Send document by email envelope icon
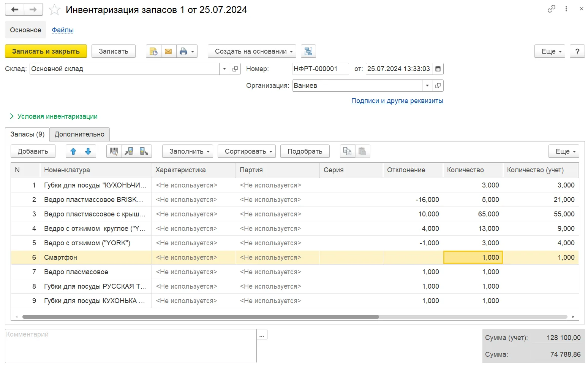588x367 pixels. tap(168, 51)
